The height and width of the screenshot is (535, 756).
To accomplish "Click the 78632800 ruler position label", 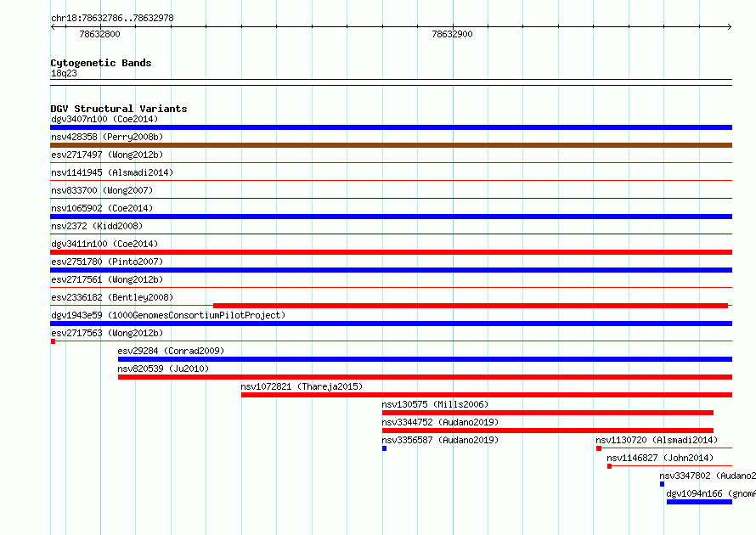I will click(x=99, y=34).
